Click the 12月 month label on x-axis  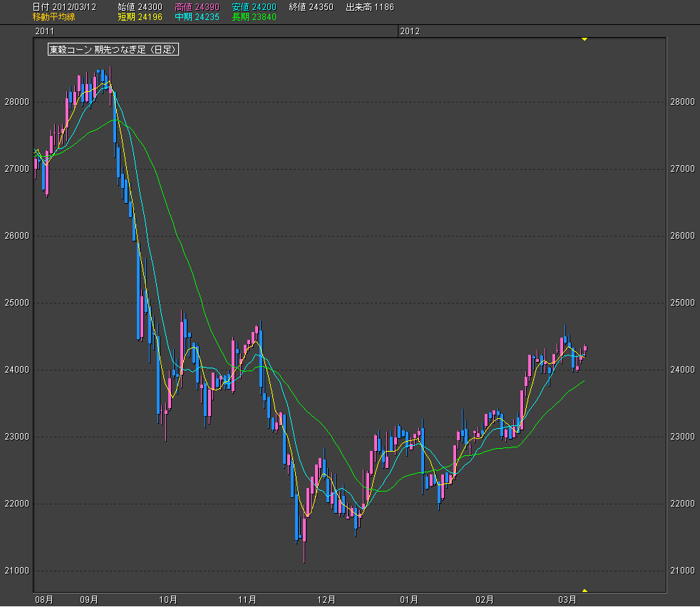326,600
